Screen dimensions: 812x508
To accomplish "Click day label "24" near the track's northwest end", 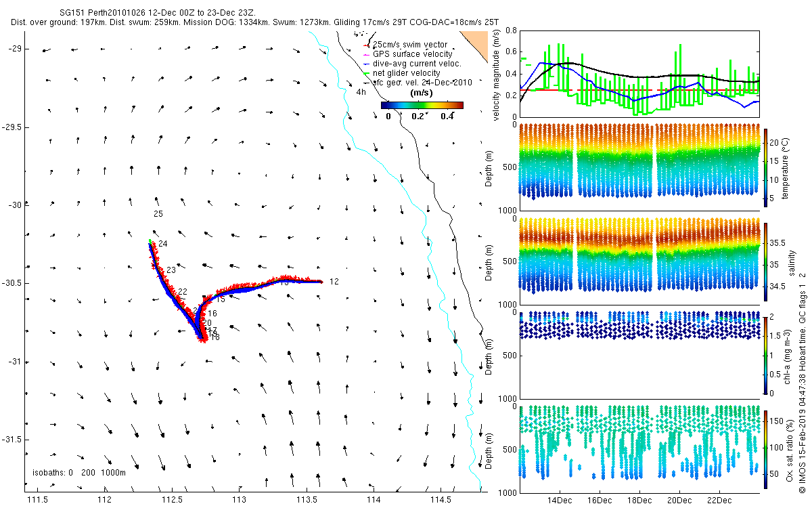I will click(x=163, y=244).
